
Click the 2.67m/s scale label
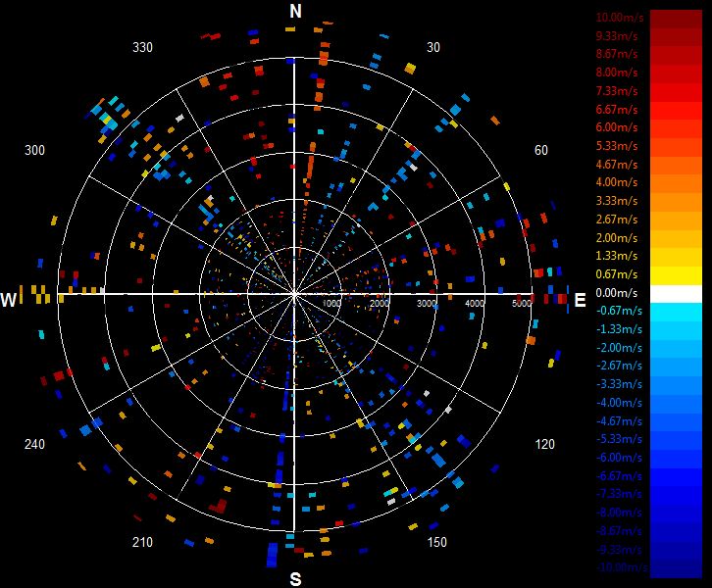[617, 220]
